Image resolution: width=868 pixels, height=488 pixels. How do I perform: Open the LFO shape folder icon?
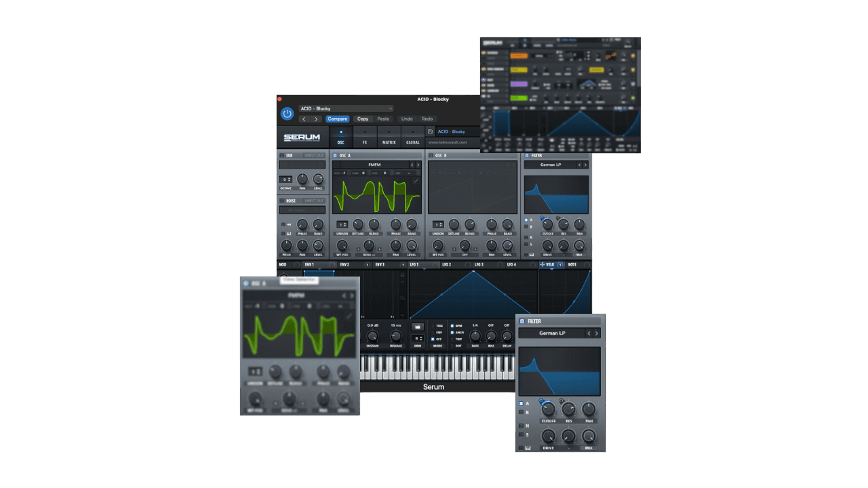click(x=418, y=327)
